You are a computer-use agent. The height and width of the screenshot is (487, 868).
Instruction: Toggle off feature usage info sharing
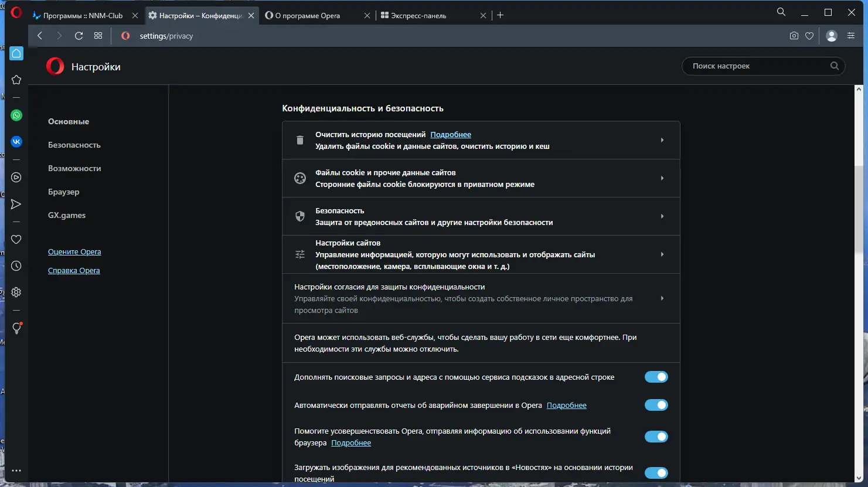[x=656, y=437]
